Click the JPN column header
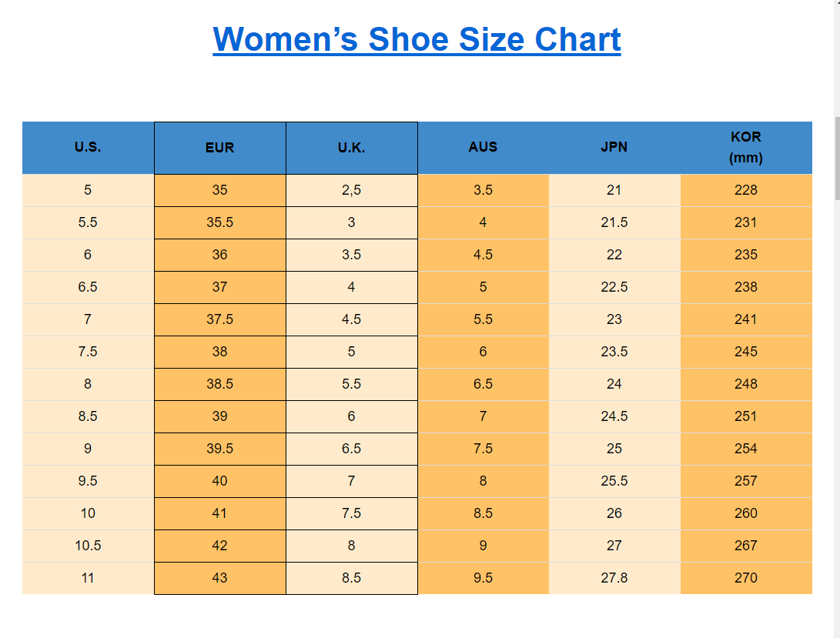This screenshot has width=840, height=638. click(614, 147)
